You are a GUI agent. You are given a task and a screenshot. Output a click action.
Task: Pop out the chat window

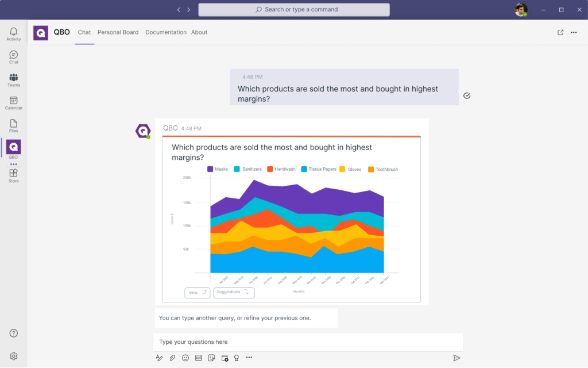(560, 33)
